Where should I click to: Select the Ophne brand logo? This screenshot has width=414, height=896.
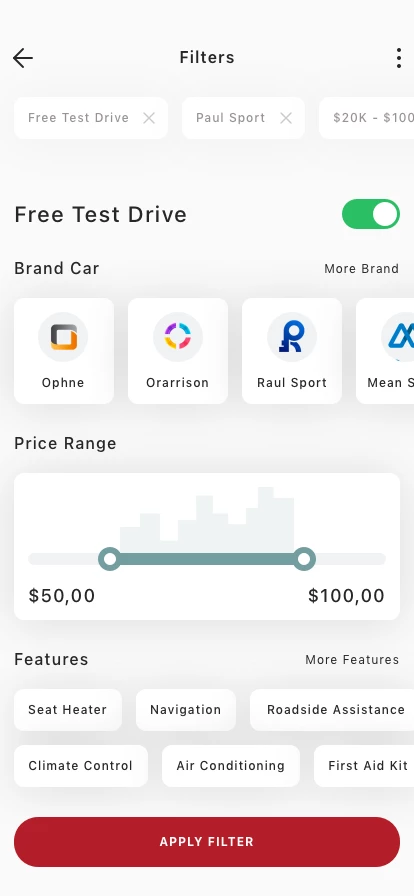pyautogui.click(x=63, y=337)
